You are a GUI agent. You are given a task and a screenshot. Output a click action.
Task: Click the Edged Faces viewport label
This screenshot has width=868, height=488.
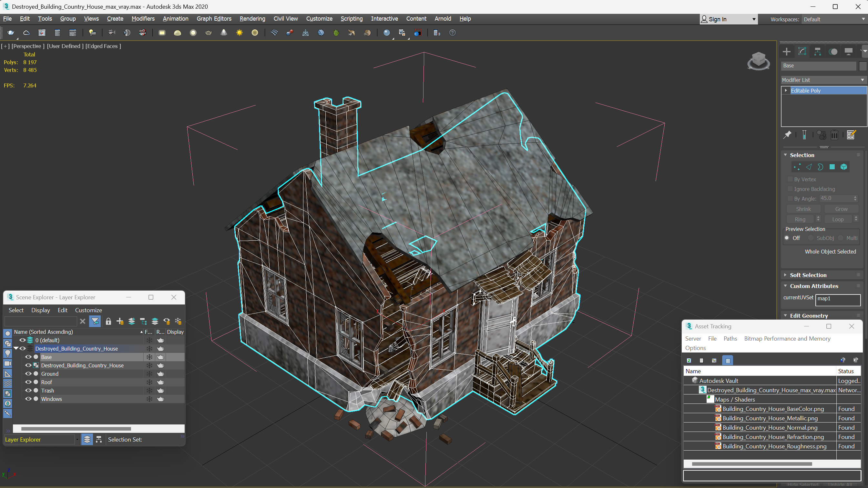pyautogui.click(x=103, y=46)
